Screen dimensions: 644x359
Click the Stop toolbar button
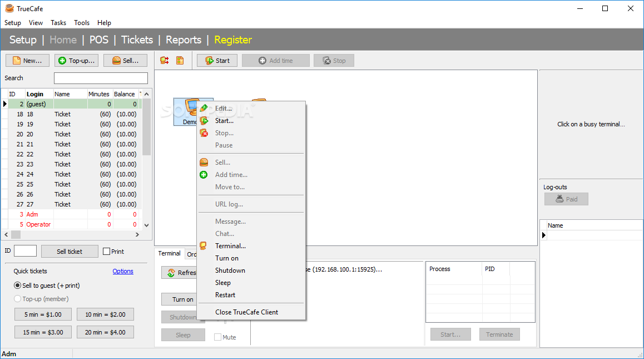(x=334, y=61)
